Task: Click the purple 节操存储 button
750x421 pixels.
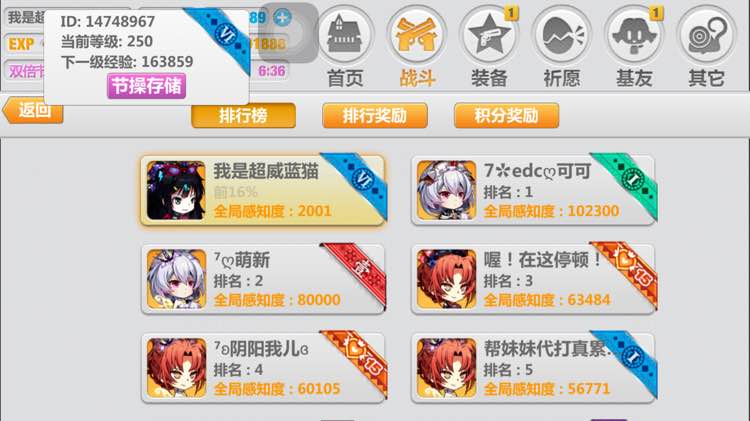Action: pyautogui.click(x=146, y=86)
